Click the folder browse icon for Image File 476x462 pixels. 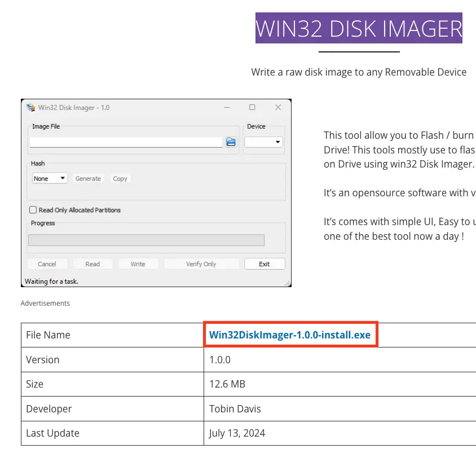[x=231, y=142]
